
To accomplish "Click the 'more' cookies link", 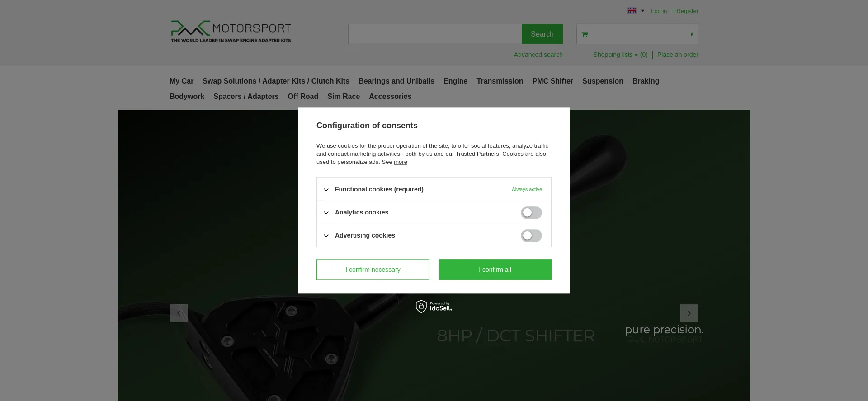I will pos(400,162).
